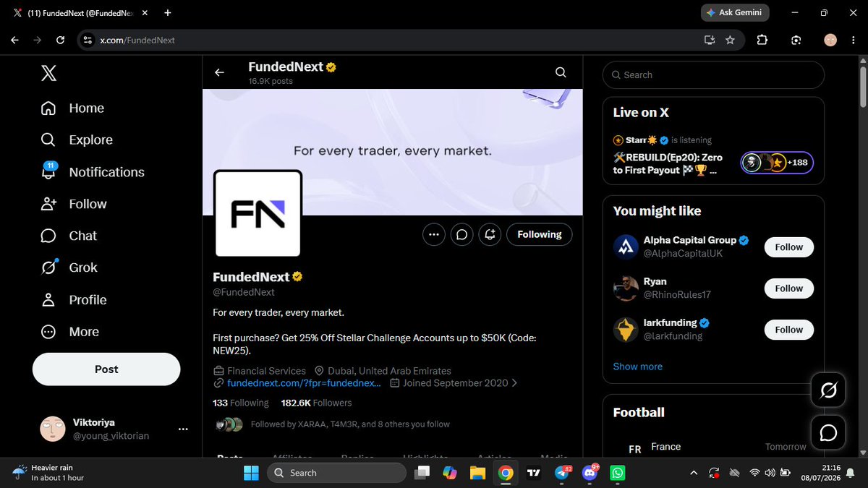Open Discord from the taskbar
The height and width of the screenshot is (488, 868).
point(590,473)
